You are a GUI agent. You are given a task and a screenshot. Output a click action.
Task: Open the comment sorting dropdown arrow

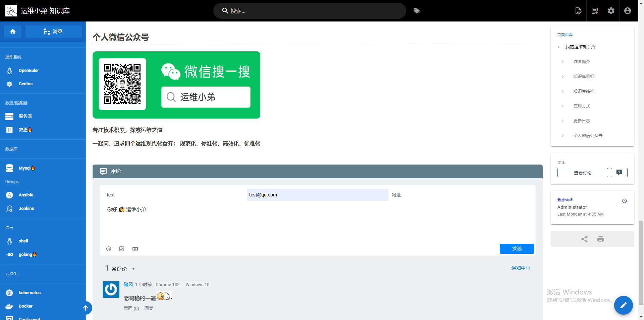point(133,269)
